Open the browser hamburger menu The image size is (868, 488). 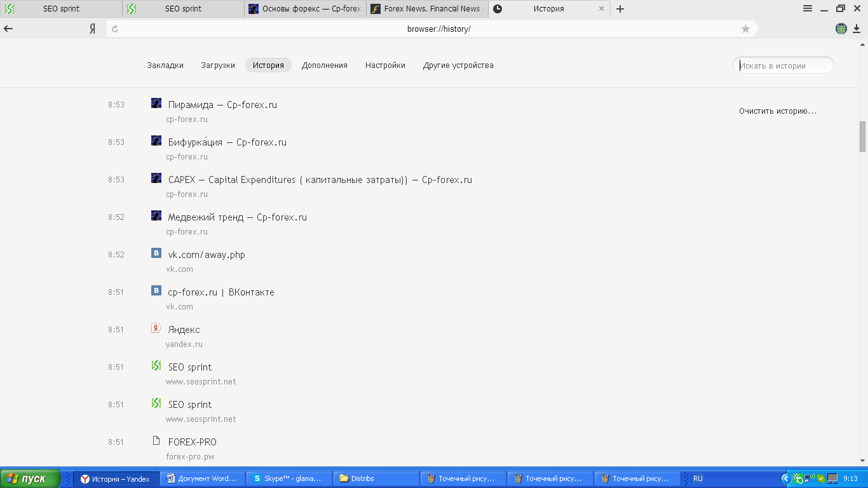pos(808,9)
